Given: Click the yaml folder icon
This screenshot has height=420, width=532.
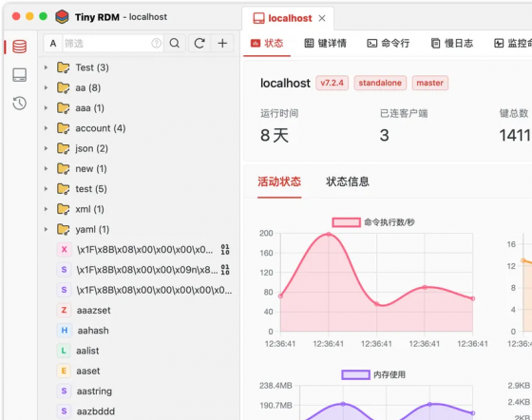Looking at the screenshot, I should 64,229.
